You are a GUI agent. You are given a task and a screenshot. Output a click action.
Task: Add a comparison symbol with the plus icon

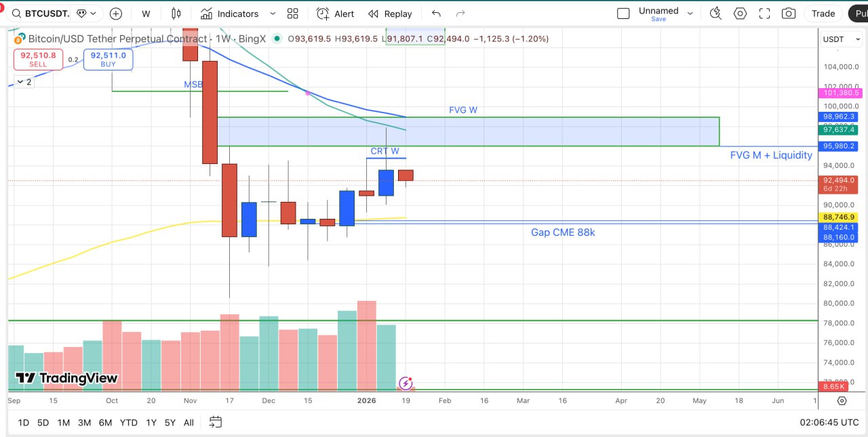point(115,14)
